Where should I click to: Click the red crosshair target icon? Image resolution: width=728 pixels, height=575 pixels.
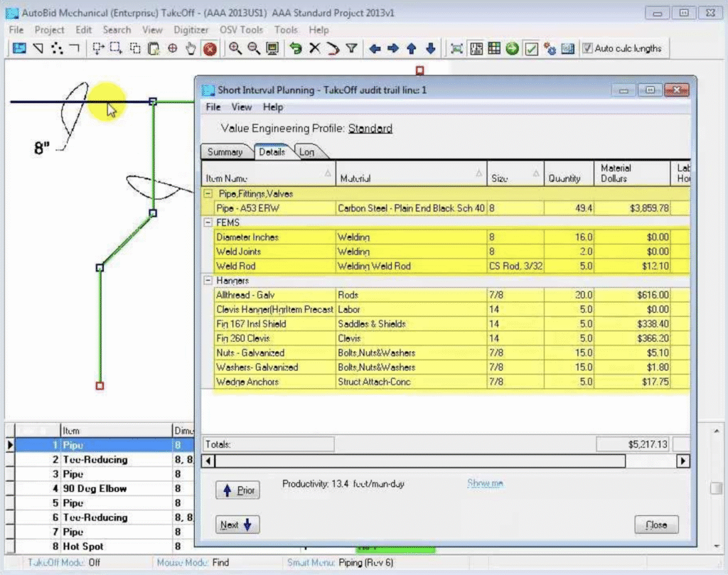172,48
